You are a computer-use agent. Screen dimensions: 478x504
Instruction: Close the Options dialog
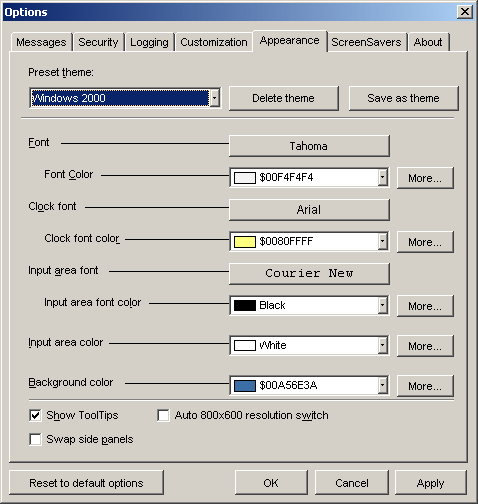(465, 12)
